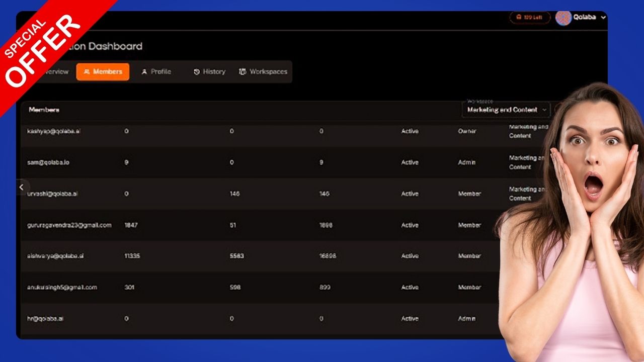
Task: Click the person icon on Profile tab
Action: tap(144, 72)
